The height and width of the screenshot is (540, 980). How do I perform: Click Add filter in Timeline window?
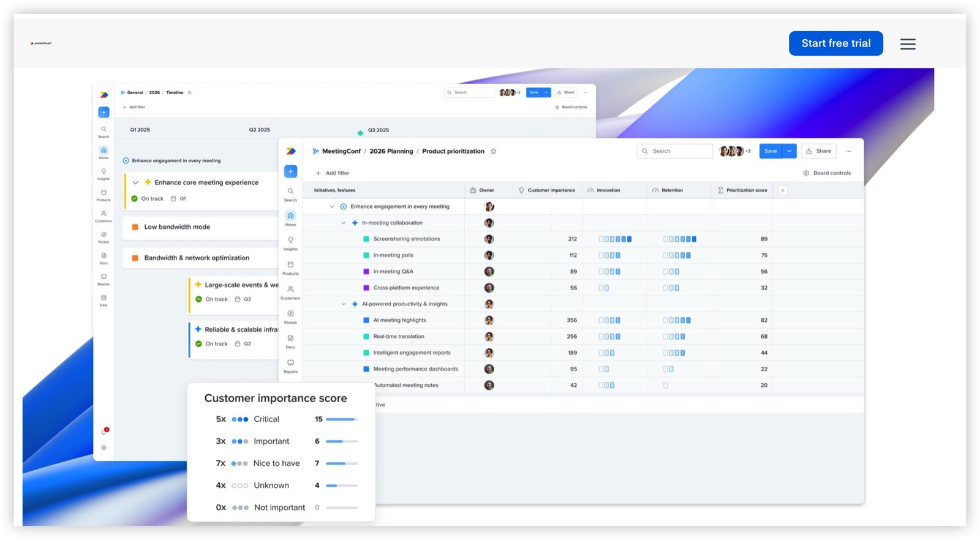(134, 107)
